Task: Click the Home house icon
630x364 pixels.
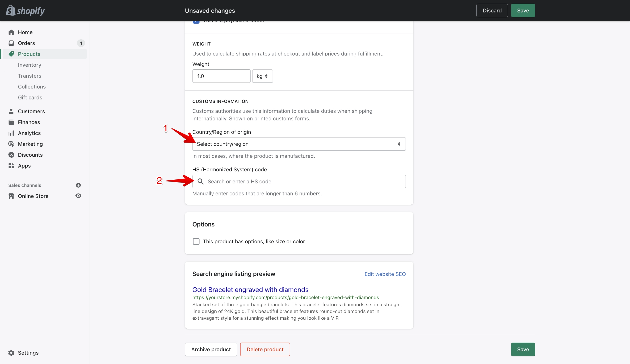Action: 11,32
